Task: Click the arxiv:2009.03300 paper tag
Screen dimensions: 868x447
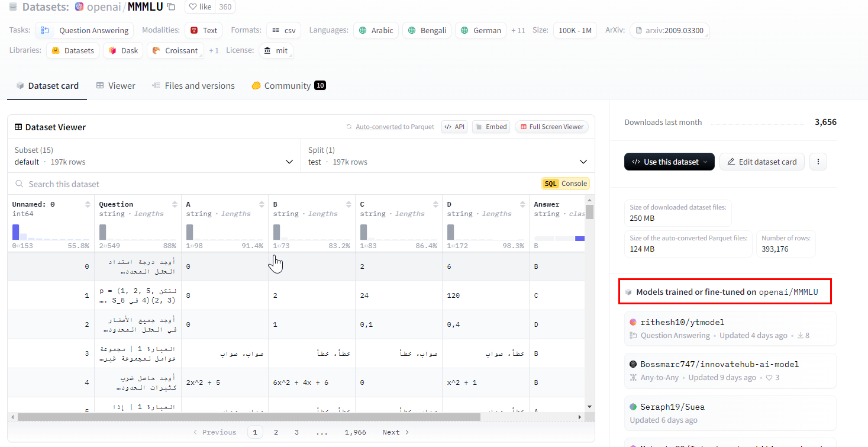Action: point(669,30)
